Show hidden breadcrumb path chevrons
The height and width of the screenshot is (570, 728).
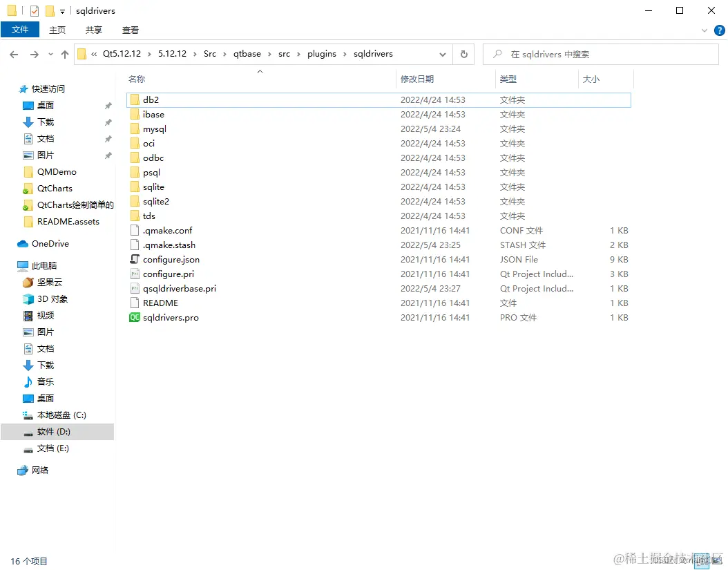[94, 55]
